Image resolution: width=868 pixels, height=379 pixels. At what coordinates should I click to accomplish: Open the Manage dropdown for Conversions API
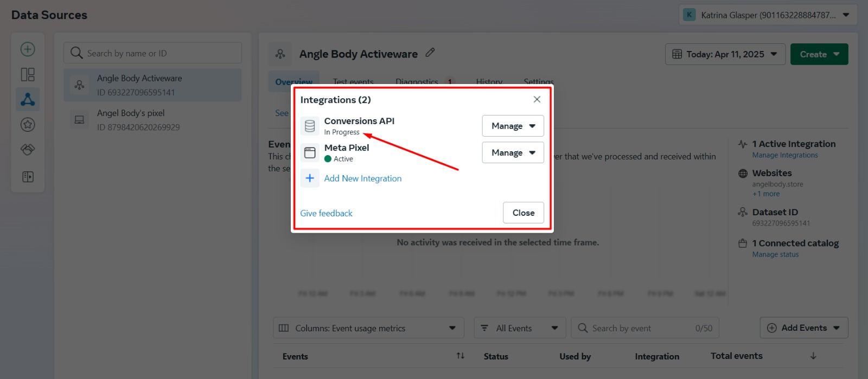coord(513,126)
